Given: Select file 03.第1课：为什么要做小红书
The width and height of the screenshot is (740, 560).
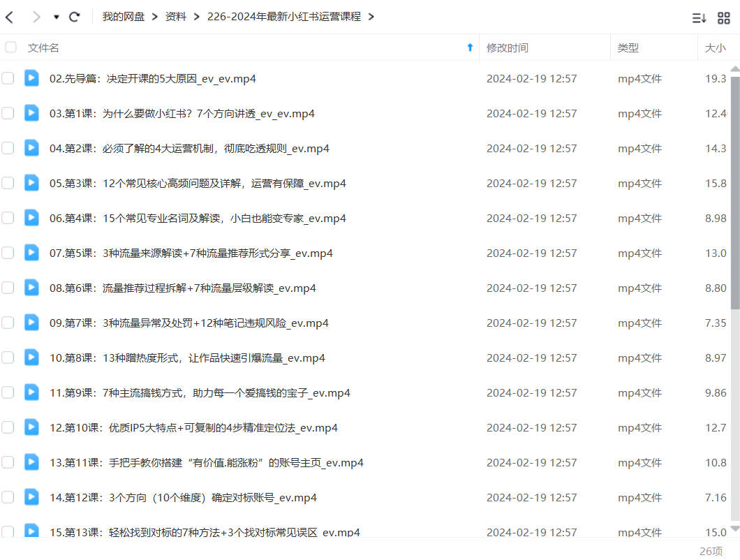Looking at the screenshot, I should 182,114.
